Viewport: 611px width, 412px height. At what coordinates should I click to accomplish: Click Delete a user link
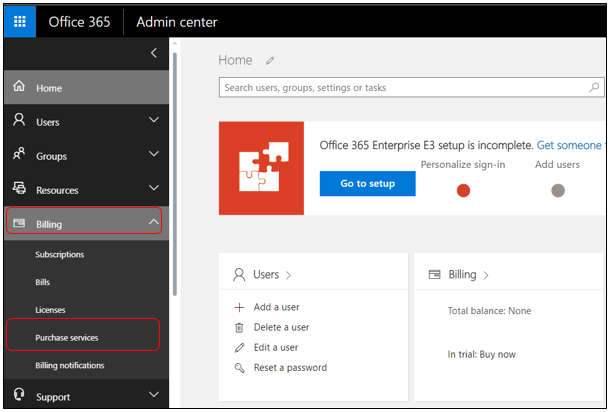(281, 327)
